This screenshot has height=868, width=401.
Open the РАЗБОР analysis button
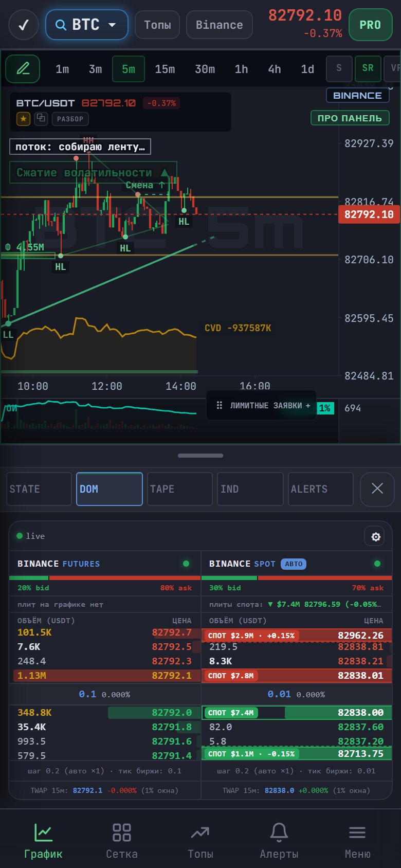pyautogui.click(x=70, y=119)
